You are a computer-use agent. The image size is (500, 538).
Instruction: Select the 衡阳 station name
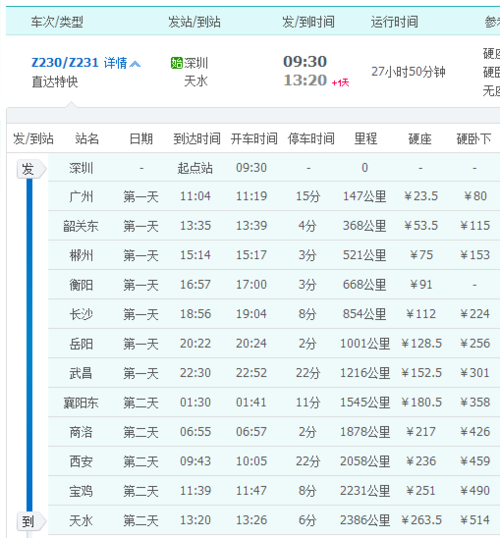[81, 285]
